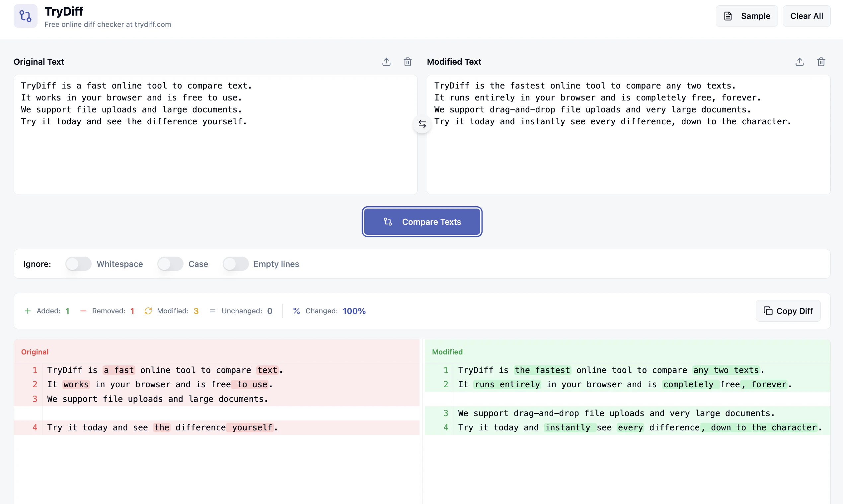
Task: Delete Original Text with trash icon
Action: click(x=408, y=62)
